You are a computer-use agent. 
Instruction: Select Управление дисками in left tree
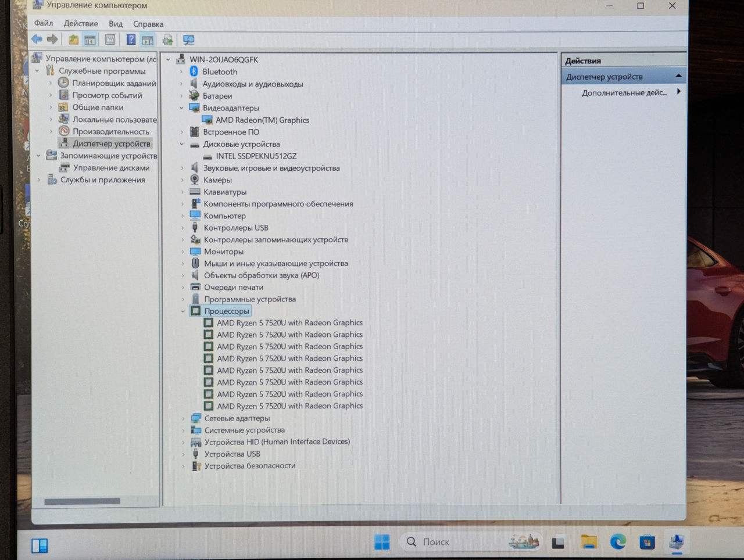(112, 168)
